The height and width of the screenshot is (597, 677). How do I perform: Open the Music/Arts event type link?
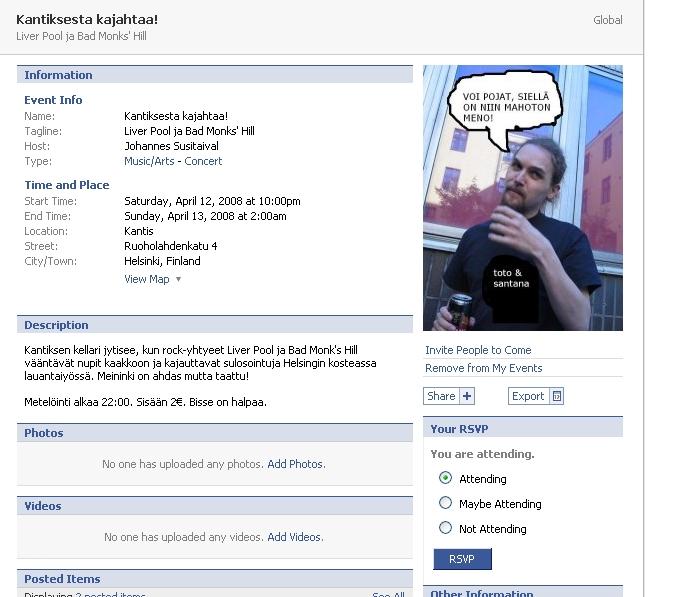pos(149,161)
